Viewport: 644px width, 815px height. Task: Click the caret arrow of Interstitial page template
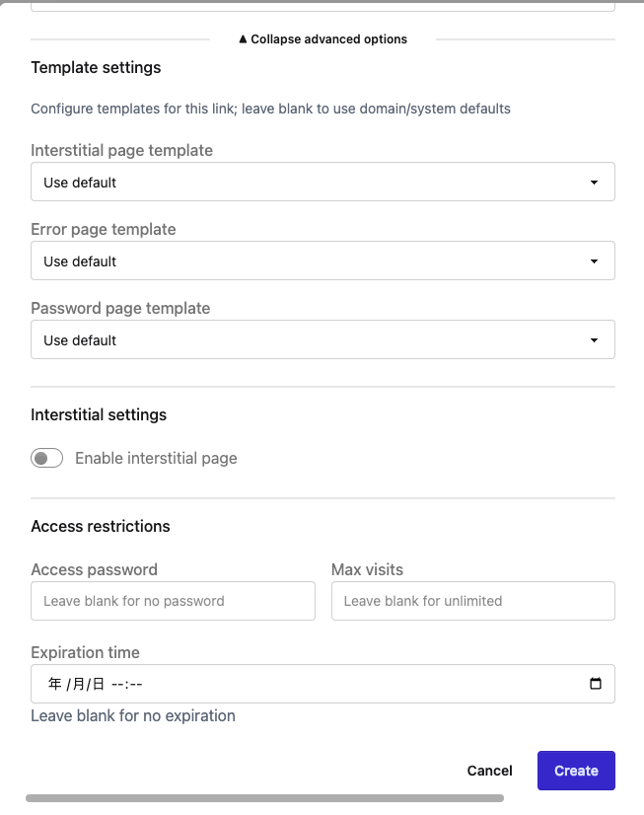point(594,183)
